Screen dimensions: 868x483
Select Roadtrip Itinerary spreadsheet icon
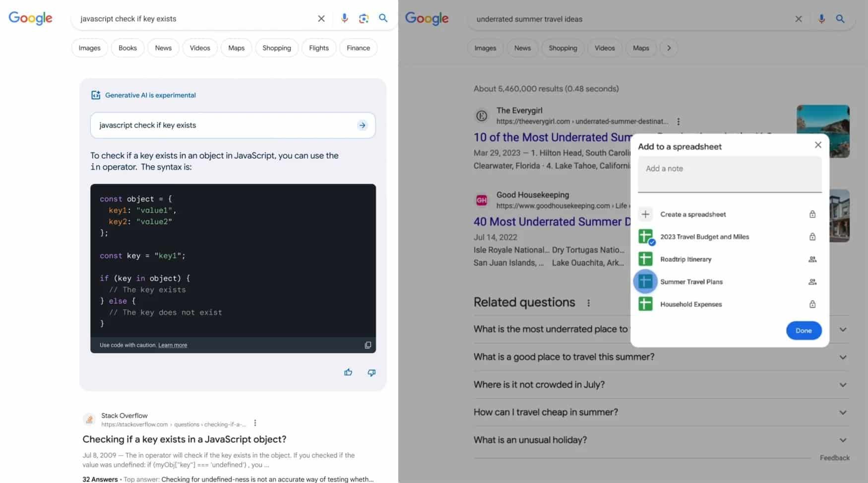point(645,259)
